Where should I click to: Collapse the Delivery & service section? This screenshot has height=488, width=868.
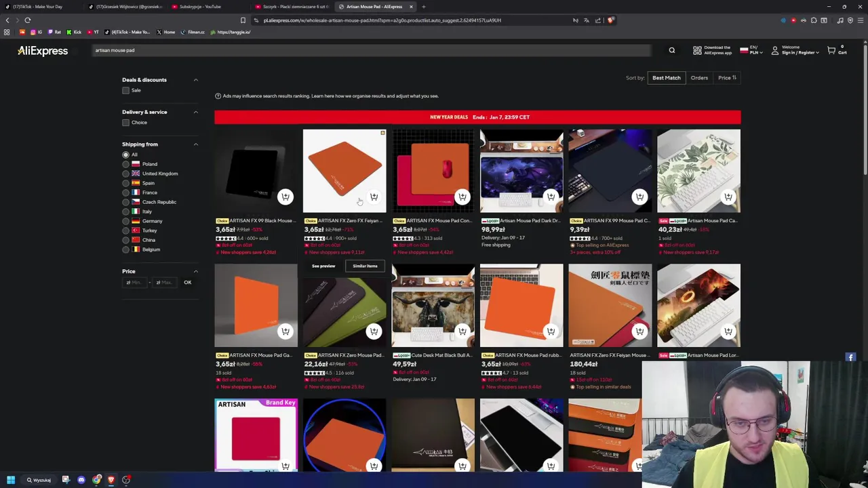pyautogui.click(x=196, y=112)
